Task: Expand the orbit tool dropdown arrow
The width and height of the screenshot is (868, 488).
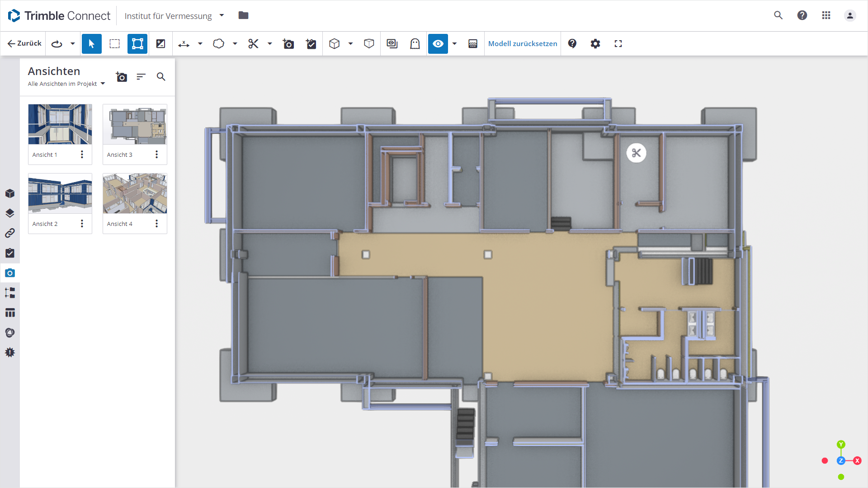Action: pyautogui.click(x=73, y=44)
